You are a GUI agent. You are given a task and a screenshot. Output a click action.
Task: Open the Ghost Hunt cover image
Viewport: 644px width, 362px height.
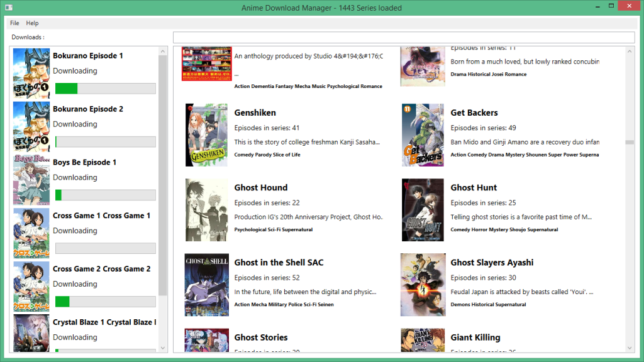[x=423, y=210]
